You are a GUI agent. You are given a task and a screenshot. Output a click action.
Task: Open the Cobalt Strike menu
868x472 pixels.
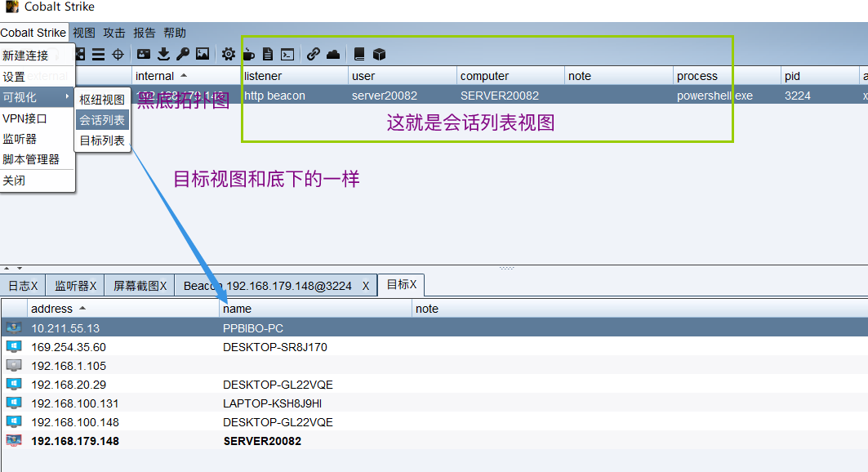[33, 33]
